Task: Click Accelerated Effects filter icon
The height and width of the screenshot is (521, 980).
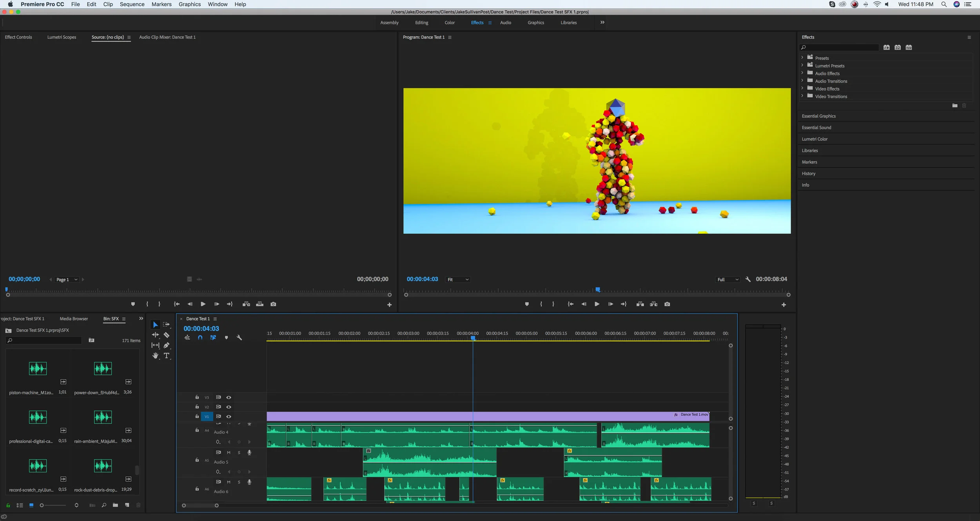Action: [887, 47]
